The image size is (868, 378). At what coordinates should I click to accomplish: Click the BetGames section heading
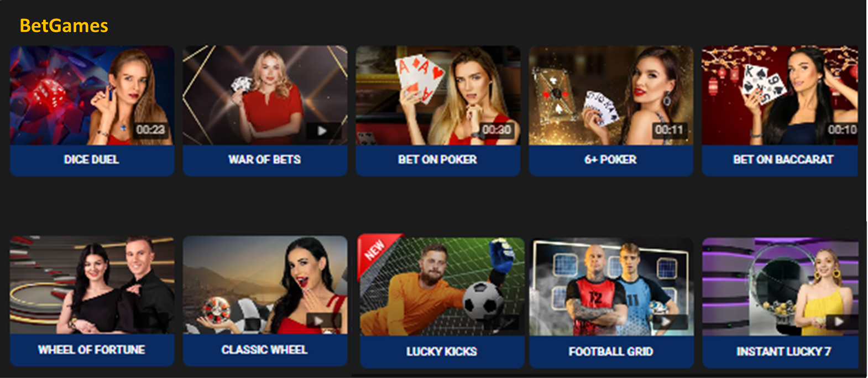click(x=64, y=25)
